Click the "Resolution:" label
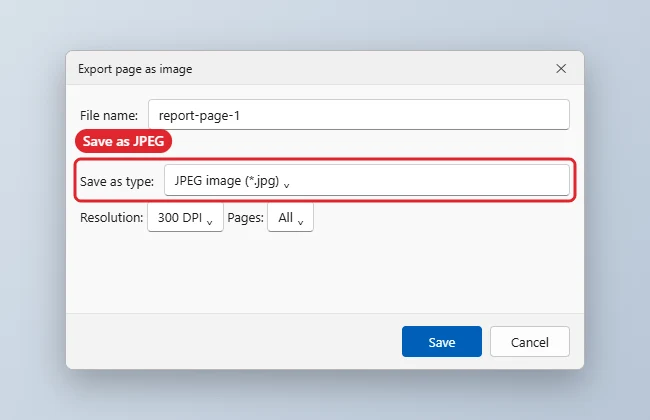 (x=112, y=218)
